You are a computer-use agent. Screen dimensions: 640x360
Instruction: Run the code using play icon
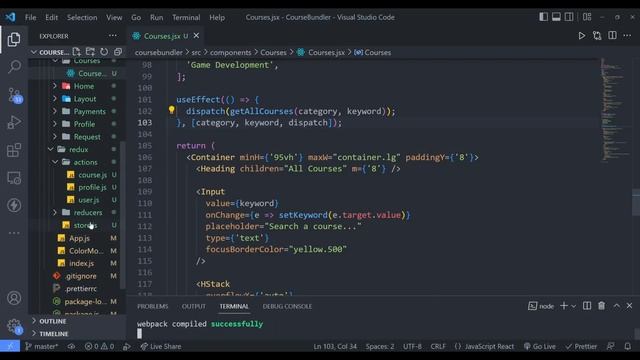582,36
